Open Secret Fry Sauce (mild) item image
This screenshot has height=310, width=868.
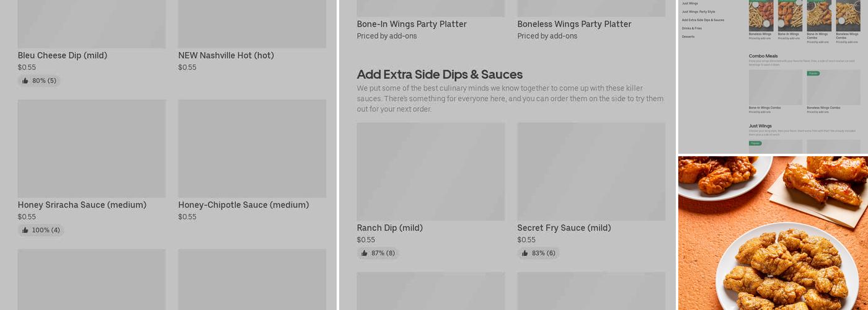coord(591,172)
